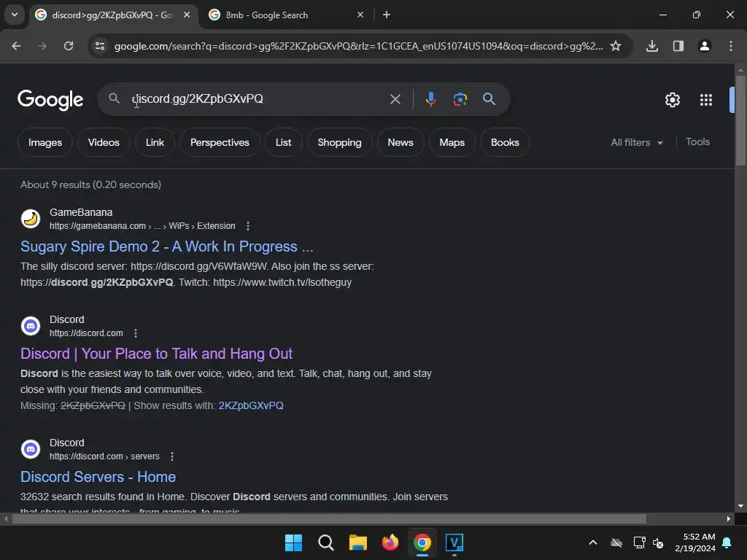This screenshot has height=560, width=747.
Task: Click the Chrome address bar URL
Action: (x=358, y=46)
